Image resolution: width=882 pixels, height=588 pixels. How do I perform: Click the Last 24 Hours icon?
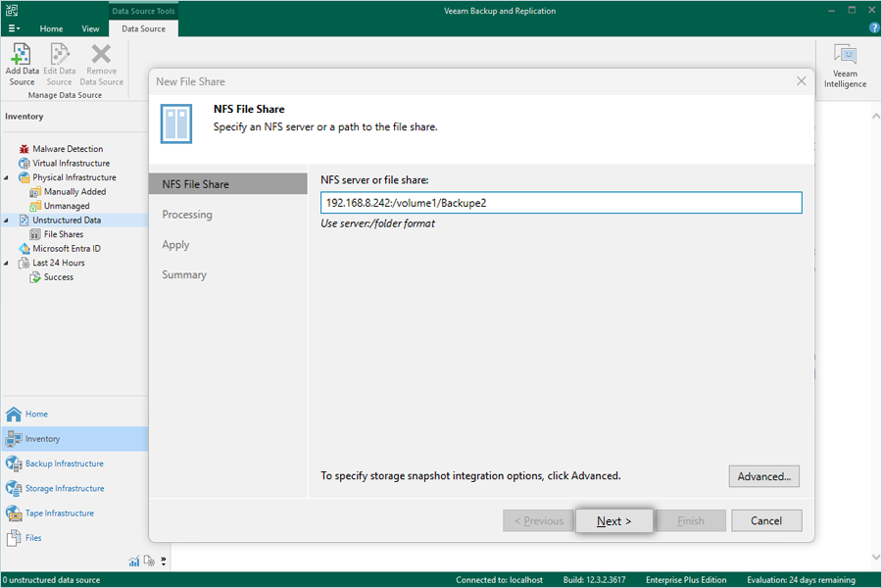[x=24, y=263]
